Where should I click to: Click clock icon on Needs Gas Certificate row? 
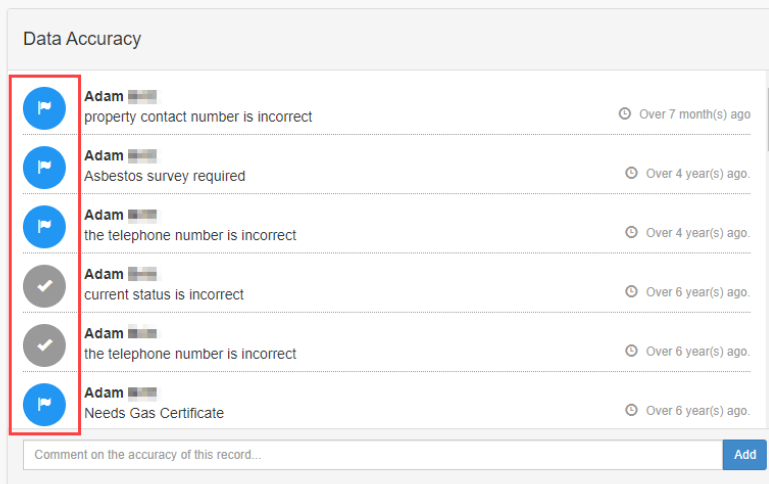[x=631, y=410]
